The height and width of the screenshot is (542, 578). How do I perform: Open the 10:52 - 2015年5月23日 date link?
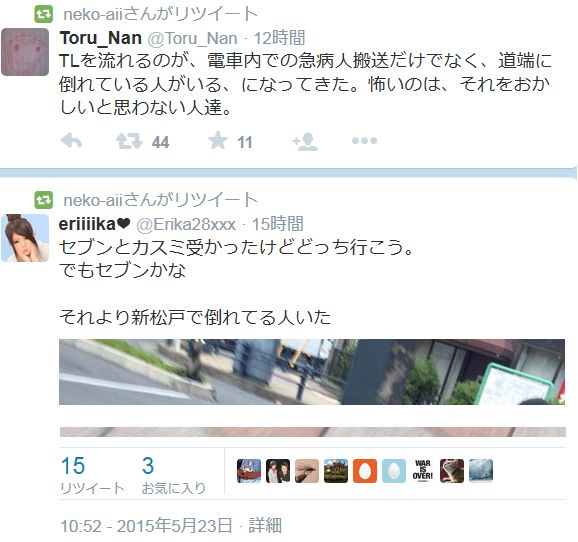coord(146,526)
